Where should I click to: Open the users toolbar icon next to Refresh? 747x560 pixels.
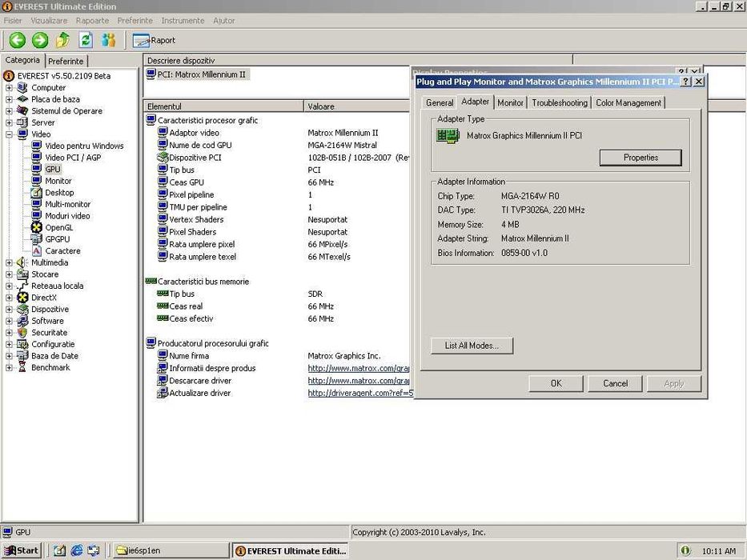109,40
